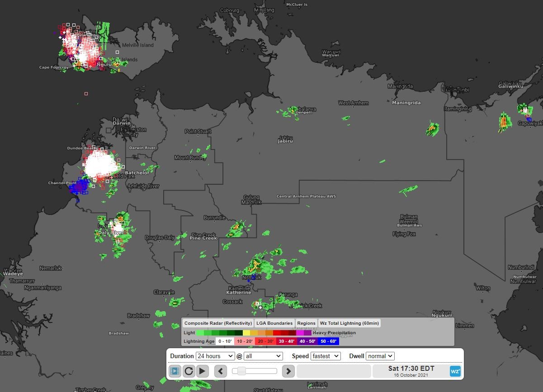The height and width of the screenshot is (392, 543).
Task: Open the Duration dropdown set to 24 hours
Action: (x=215, y=356)
